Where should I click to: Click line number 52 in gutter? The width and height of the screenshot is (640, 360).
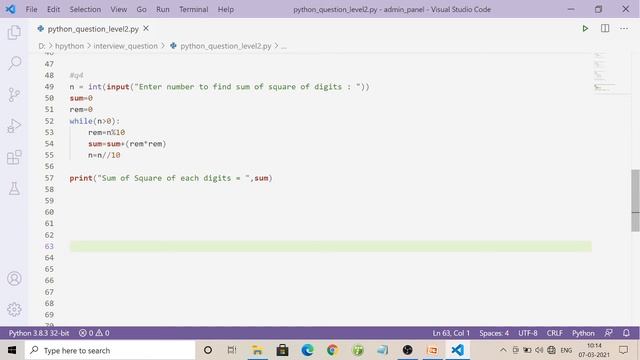[x=49, y=121]
